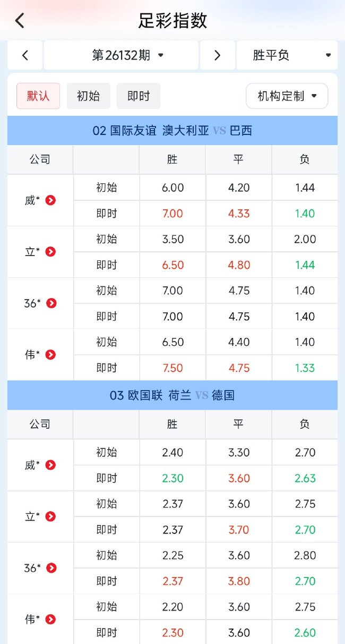Open match header 03 欧国联 荷兰 VS 德国

click(172, 395)
